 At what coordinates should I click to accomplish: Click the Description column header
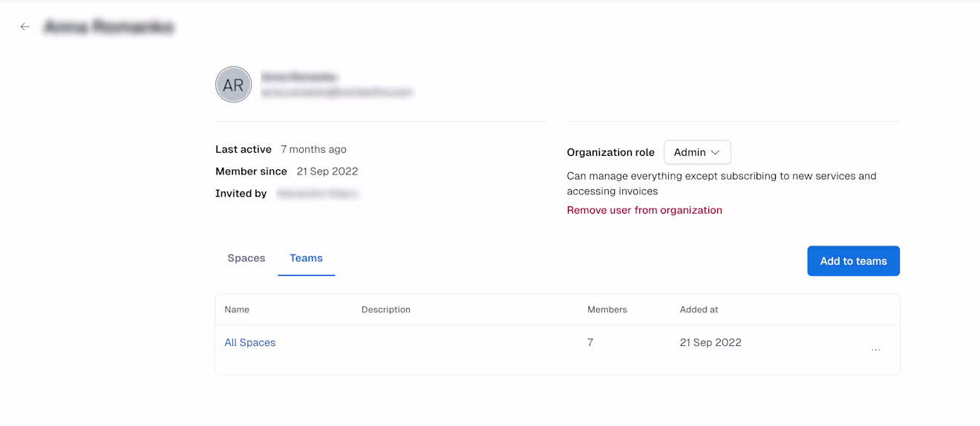[386, 309]
